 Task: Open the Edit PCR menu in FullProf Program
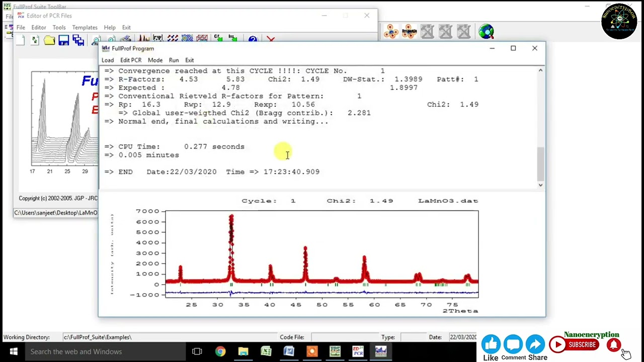click(130, 60)
